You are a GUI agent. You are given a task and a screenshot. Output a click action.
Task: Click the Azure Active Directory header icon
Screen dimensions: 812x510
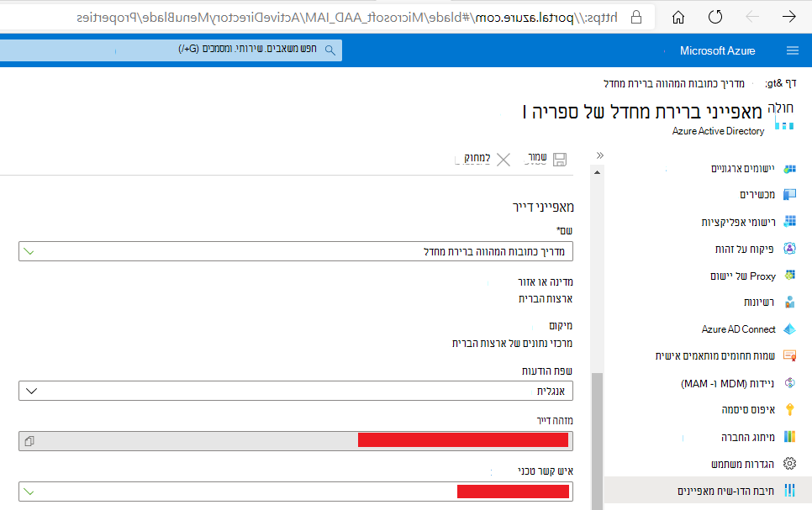click(784, 125)
